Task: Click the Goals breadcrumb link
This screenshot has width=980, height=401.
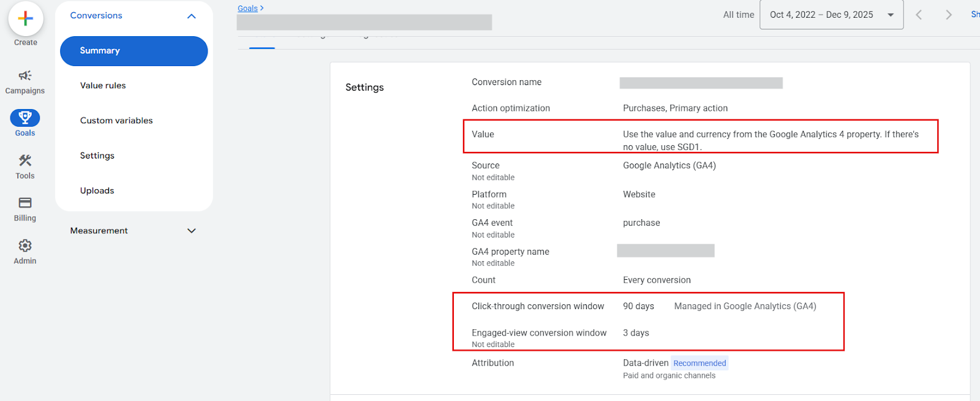Action: 247,8
